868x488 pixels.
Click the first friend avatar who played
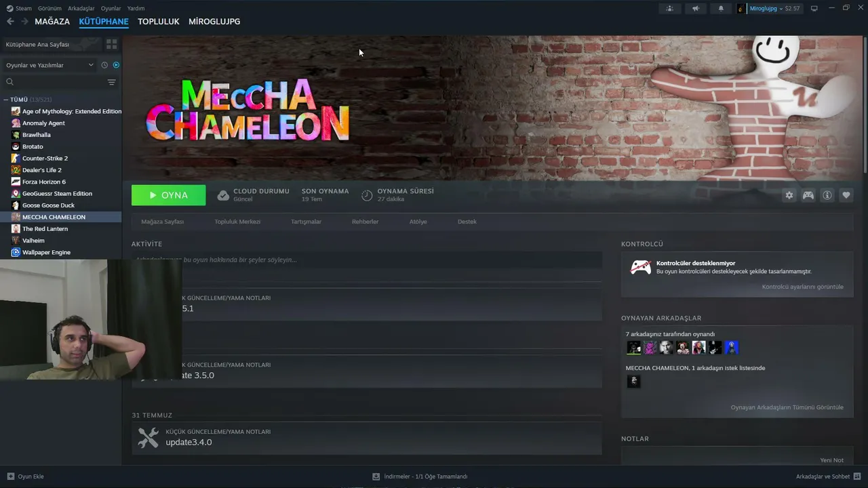(x=634, y=348)
